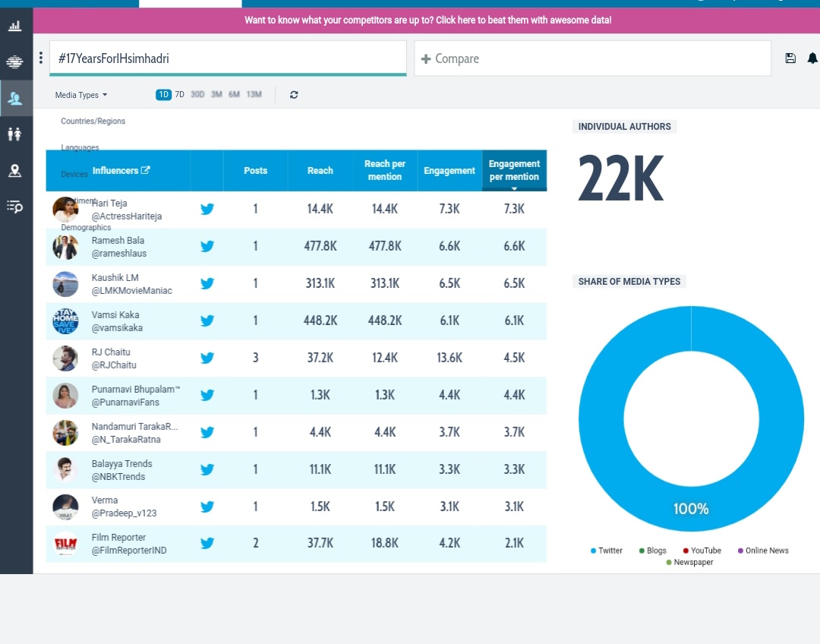Image resolution: width=820 pixels, height=644 pixels.
Task: Toggle Online News in chart legend
Action: click(763, 551)
